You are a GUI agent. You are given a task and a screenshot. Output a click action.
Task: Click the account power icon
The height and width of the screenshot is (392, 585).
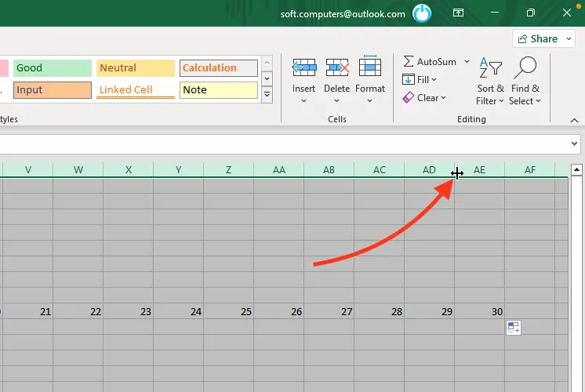point(422,13)
